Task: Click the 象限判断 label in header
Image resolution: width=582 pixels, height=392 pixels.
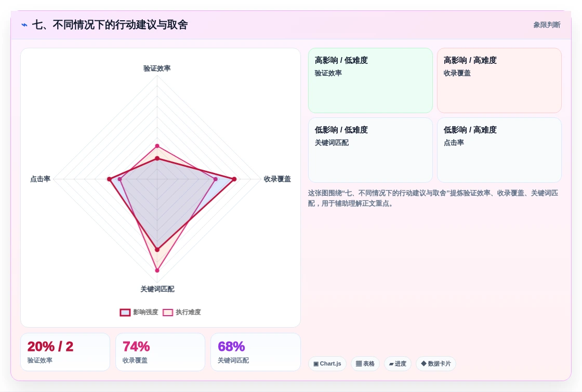Action: [x=547, y=25]
